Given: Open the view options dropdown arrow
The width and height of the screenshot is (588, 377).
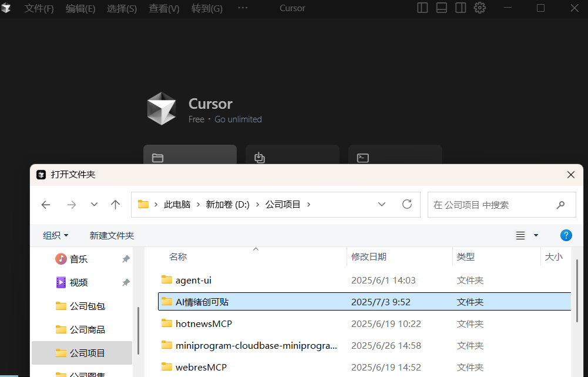Looking at the screenshot, I should 536,235.
